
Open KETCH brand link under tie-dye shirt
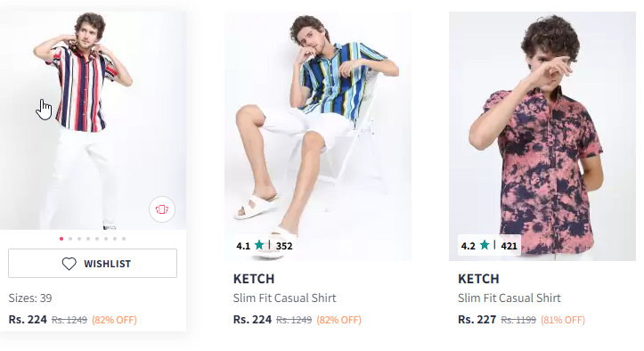tap(478, 279)
